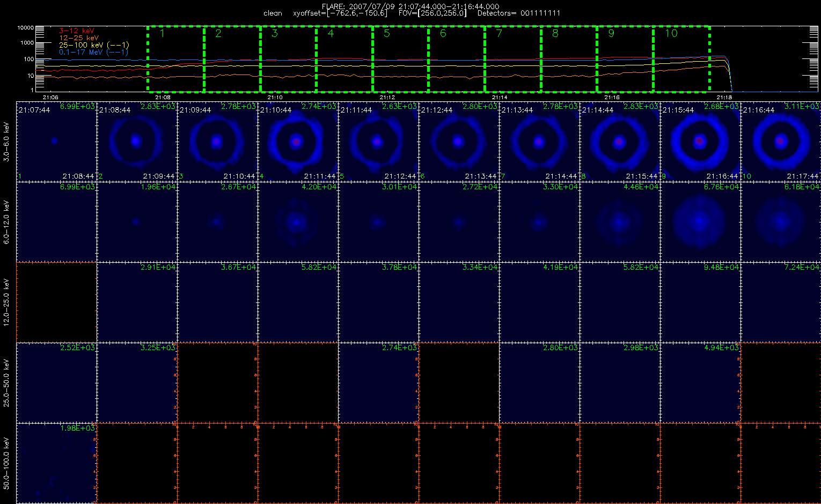Click the 21:06 light curve time label
Screen dimensions: 821x504
[50, 98]
